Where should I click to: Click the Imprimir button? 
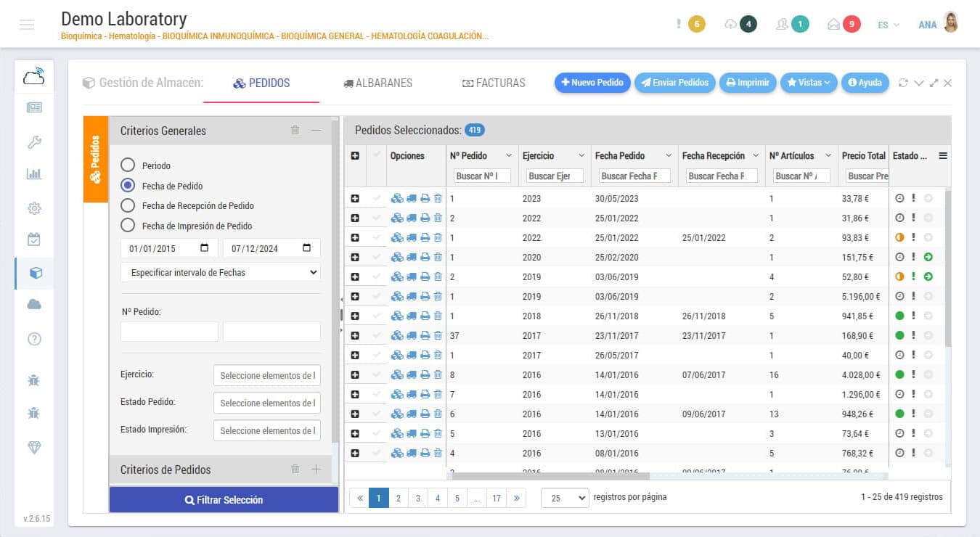(x=748, y=83)
